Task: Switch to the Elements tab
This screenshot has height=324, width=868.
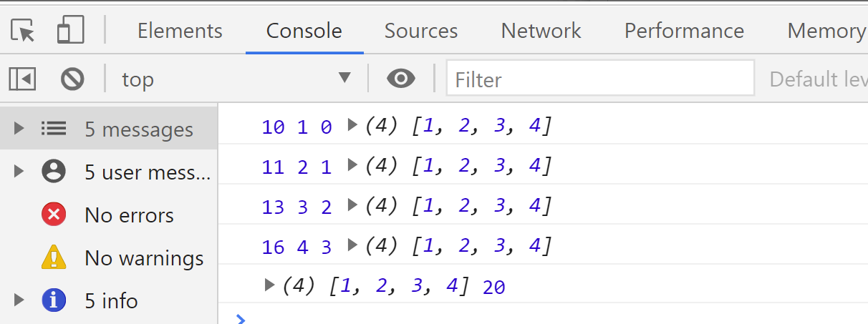Action: pos(180,31)
